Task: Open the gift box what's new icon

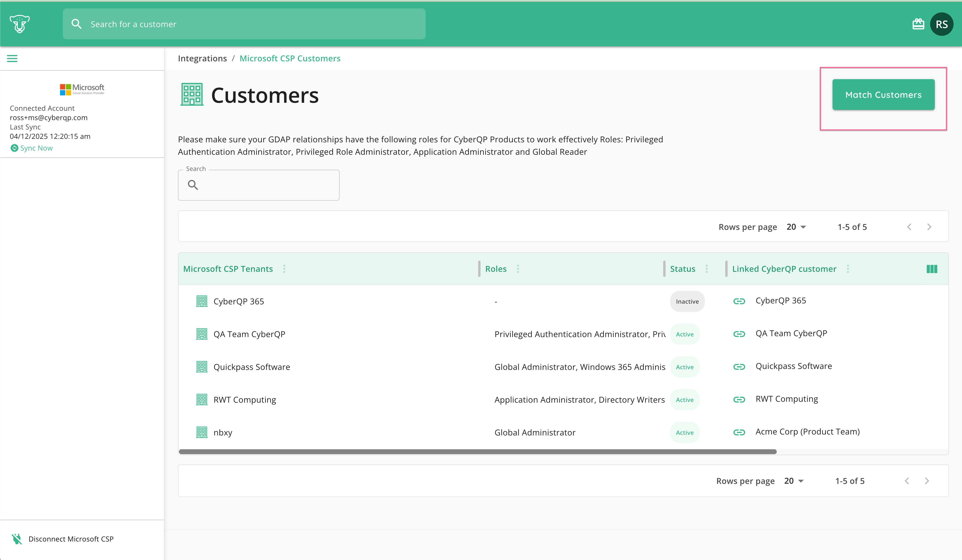Action: point(918,24)
